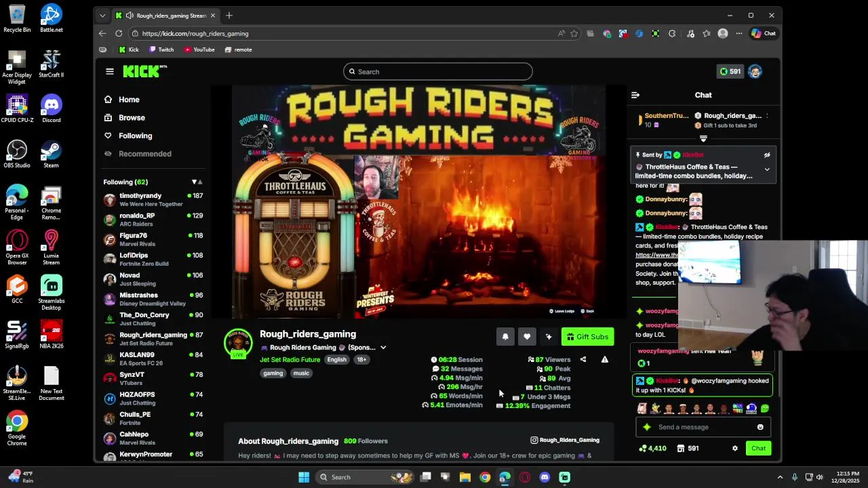Open SynzVT channel in Following list
This screenshot has height=488, width=868.
click(153, 378)
